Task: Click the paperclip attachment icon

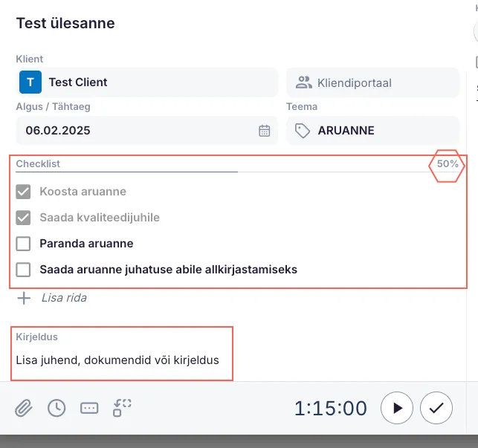Action: pyautogui.click(x=24, y=408)
